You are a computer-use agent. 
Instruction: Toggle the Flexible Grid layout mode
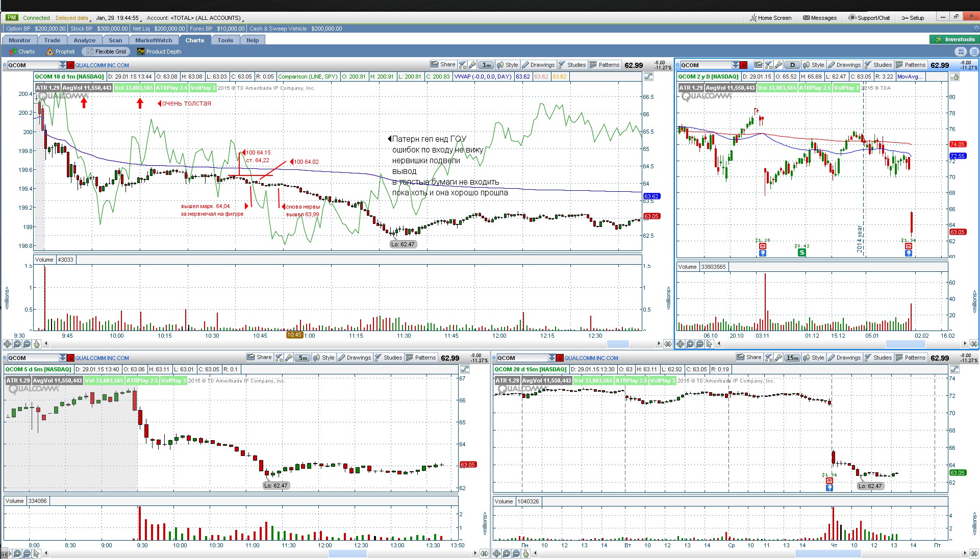pyautogui.click(x=106, y=52)
